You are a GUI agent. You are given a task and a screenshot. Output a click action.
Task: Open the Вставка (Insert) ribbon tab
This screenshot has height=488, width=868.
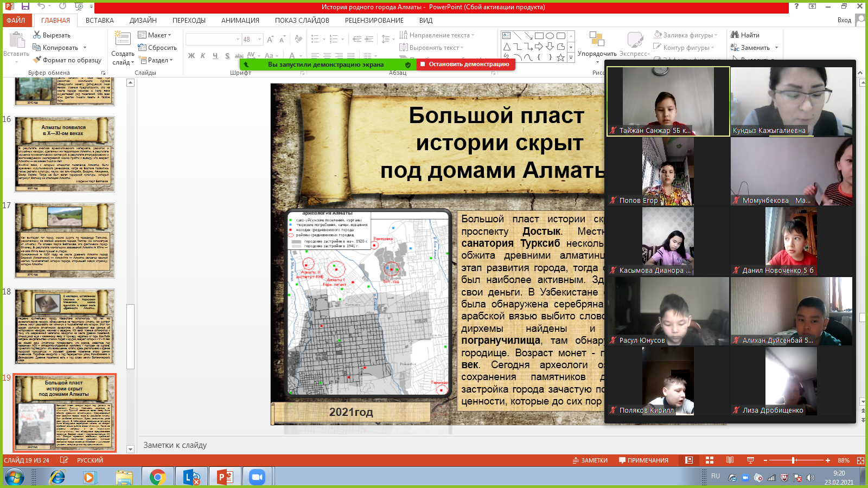point(99,21)
